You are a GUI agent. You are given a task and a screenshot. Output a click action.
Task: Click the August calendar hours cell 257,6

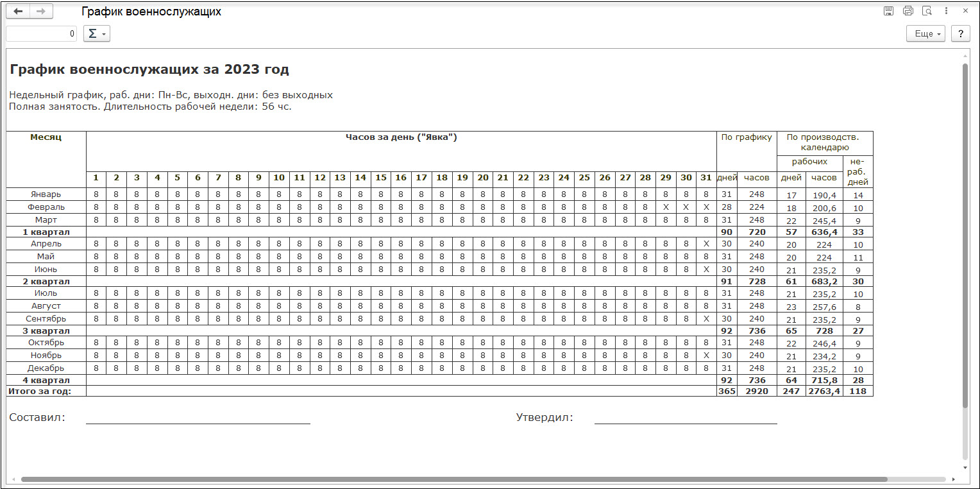824,307
